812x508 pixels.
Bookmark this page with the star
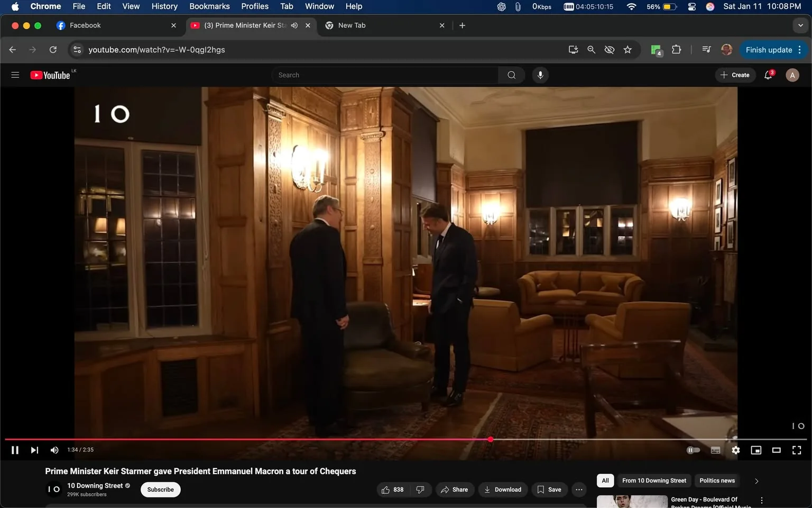pos(628,50)
